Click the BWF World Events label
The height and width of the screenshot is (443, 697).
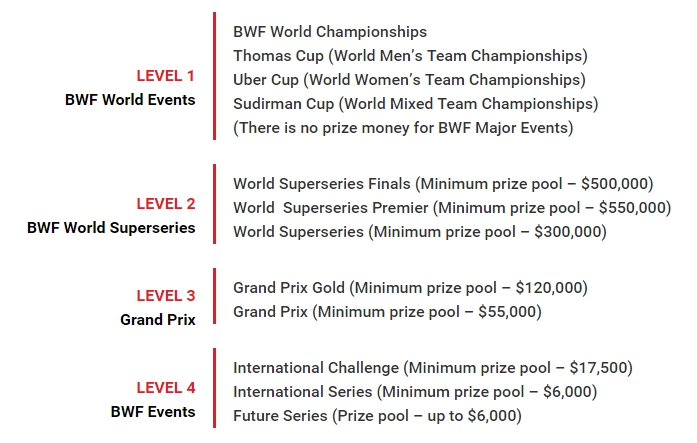pos(130,100)
